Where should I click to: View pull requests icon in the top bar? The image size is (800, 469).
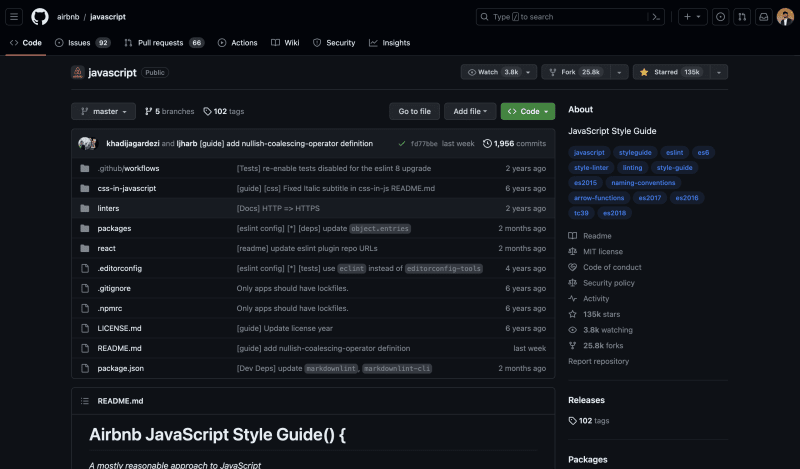click(742, 17)
